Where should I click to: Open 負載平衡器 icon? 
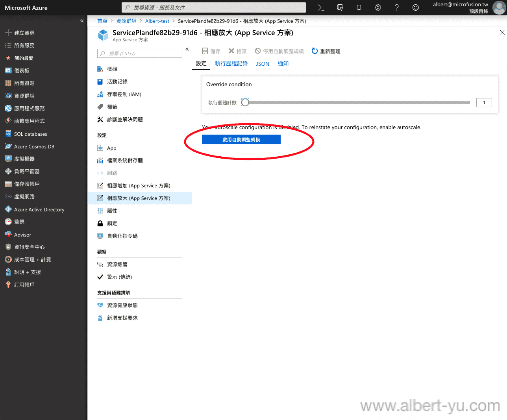coord(8,171)
